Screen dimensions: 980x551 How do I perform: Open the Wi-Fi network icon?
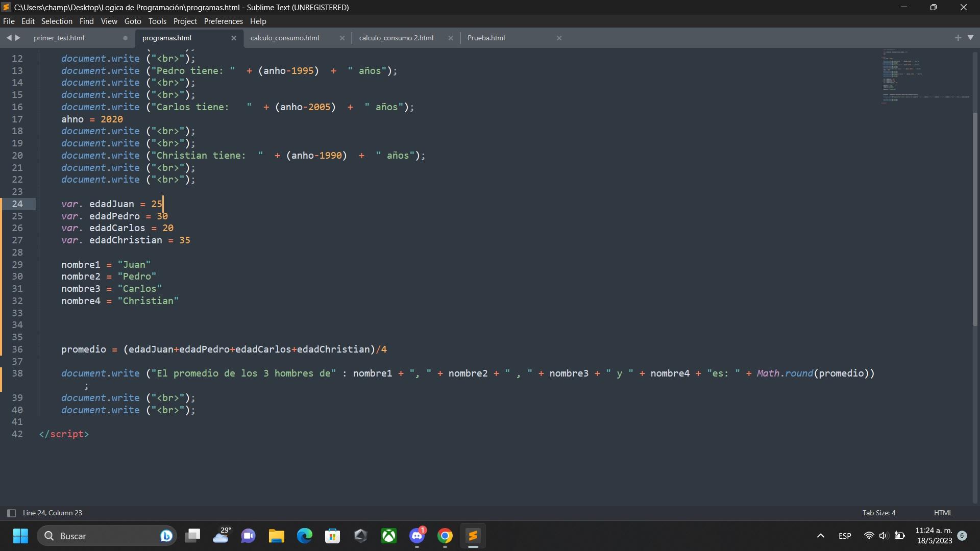coord(869,536)
